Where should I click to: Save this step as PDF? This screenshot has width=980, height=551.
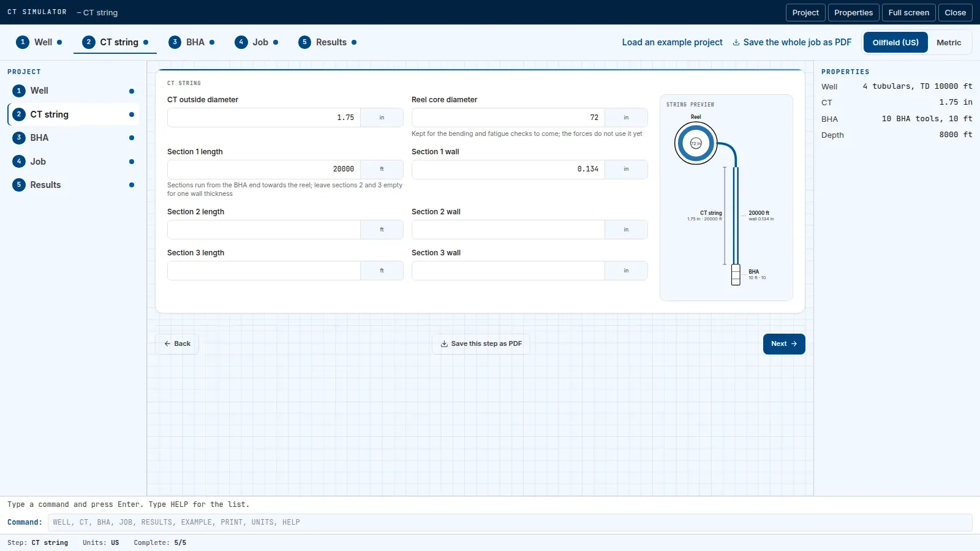point(481,344)
